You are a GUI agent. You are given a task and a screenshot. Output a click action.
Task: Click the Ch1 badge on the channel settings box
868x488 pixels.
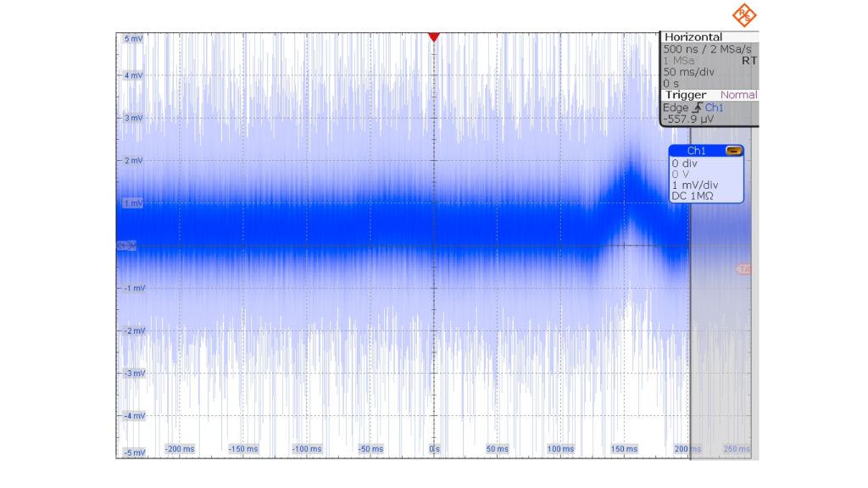tap(696, 150)
